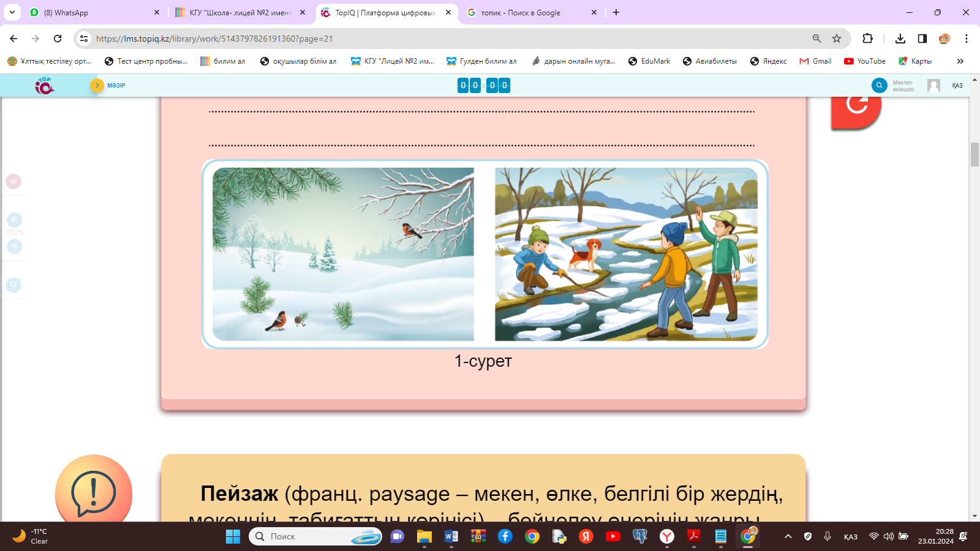This screenshot has width=980, height=551.
Task: Zoom out using the sidebar magnifier minus
Action: tap(14, 246)
